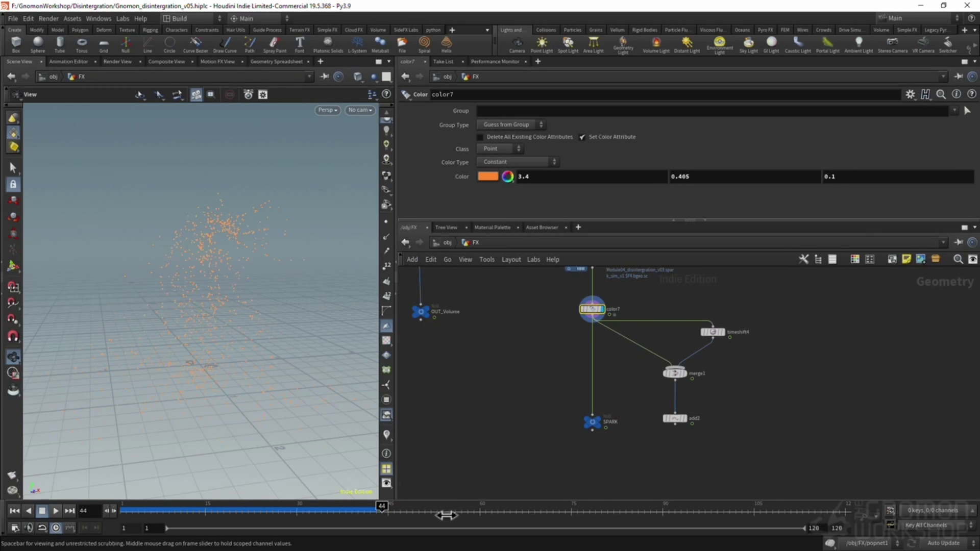Enable Delete All Existing Color Attributes
980x551 pixels.
click(480, 137)
